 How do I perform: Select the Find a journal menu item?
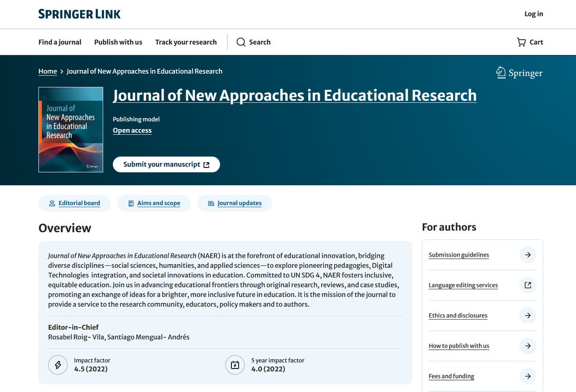tap(60, 42)
